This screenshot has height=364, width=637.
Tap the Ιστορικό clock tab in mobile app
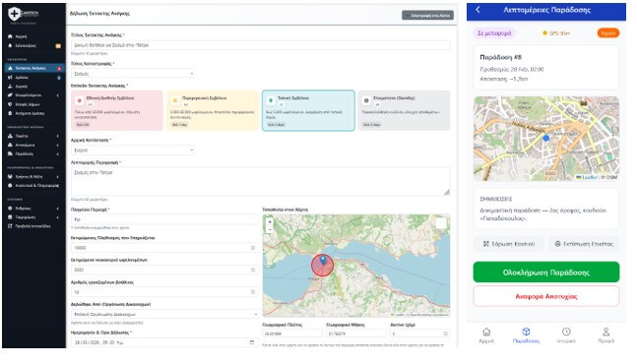566,335
